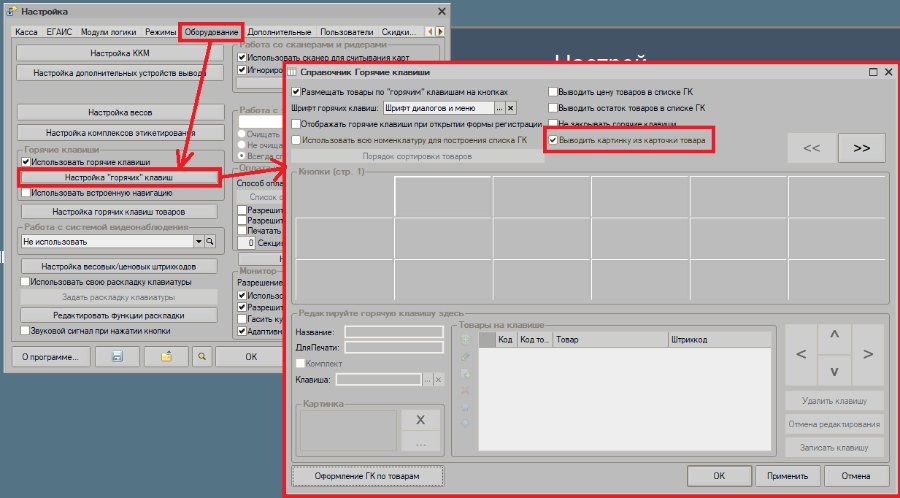The height and width of the screenshot is (498, 900).
Task: Click the magnifier button next to О программе
Action: point(201,356)
